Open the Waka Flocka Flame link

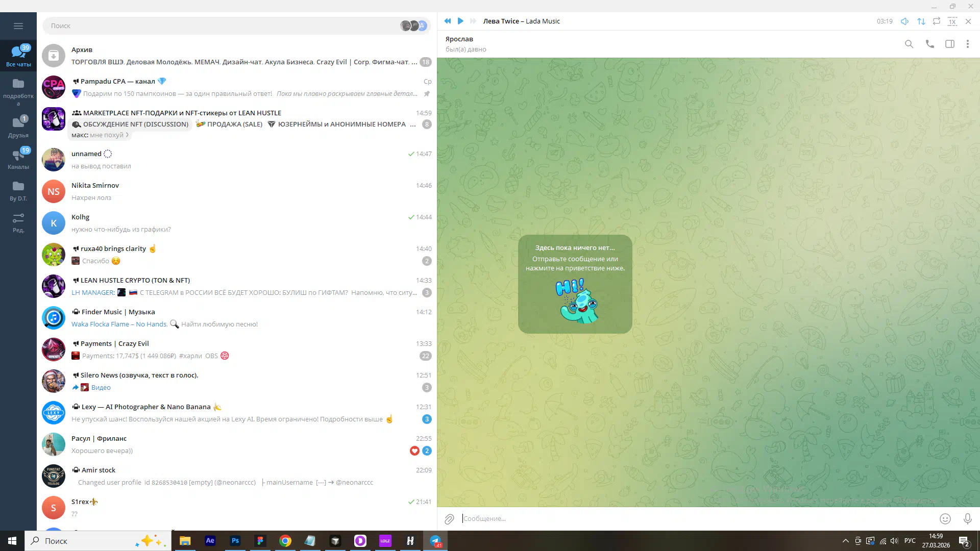119,324
